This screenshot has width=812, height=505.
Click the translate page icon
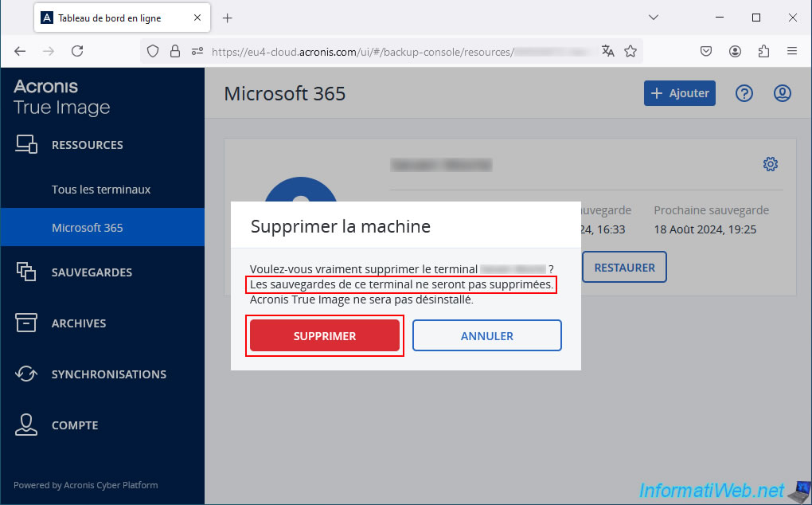(x=608, y=51)
